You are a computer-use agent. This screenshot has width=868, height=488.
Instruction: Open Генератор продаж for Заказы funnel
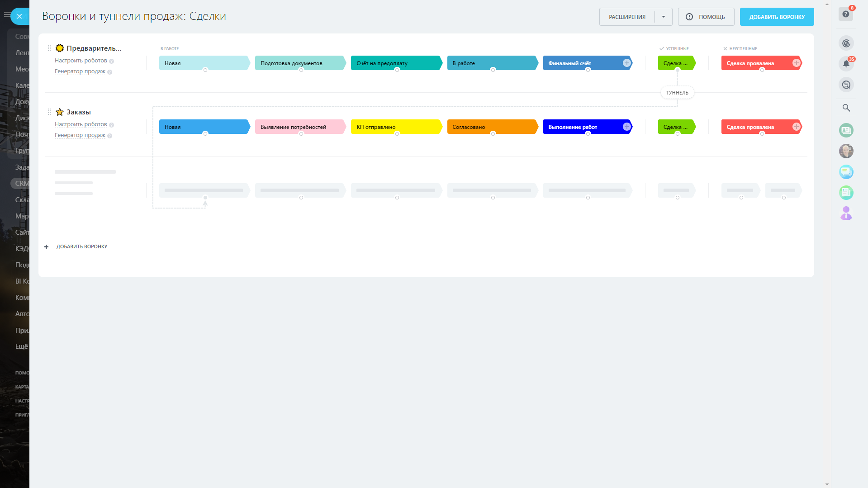coord(80,135)
